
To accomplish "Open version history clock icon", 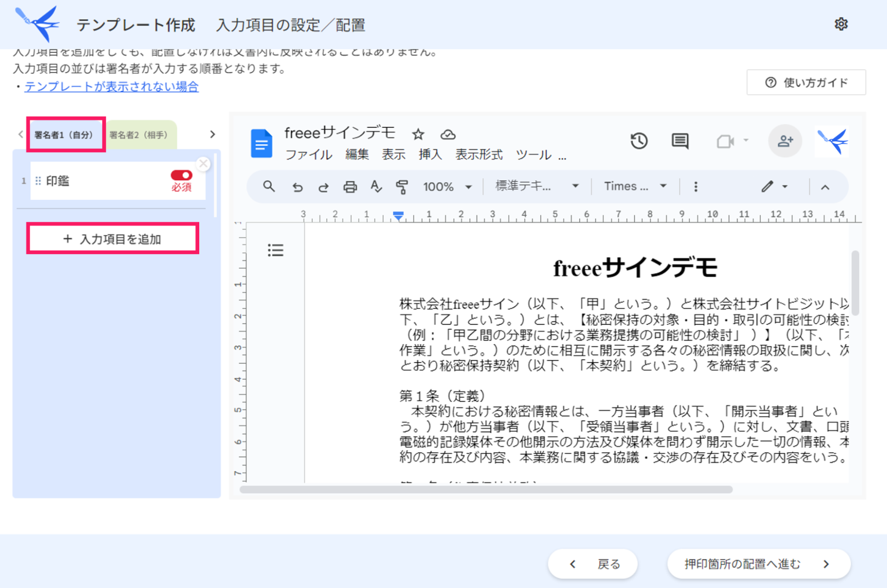I will [x=639, y=141].
